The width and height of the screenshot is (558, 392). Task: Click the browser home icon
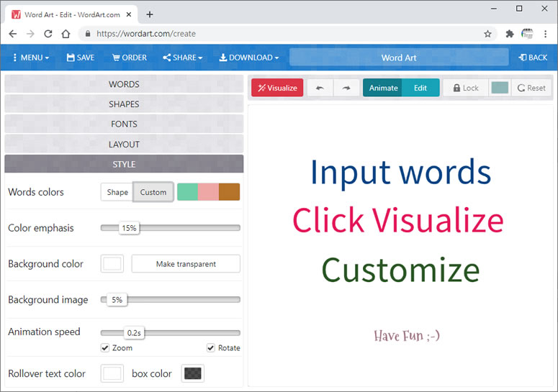pyautogui.click(x=66, y=34)
